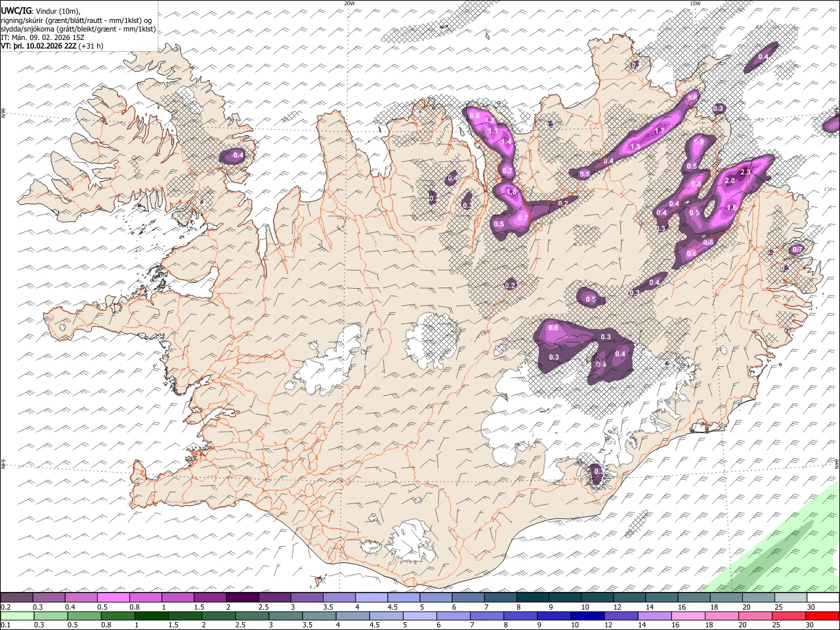Screen dimensions: 840x630
Task: Click the 1.8 snowfall value on map
Action: click(512, 192)
